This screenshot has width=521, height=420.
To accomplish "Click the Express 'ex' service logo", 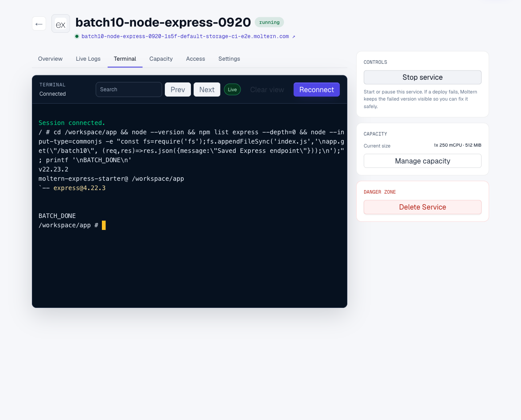I will [x=60, y=23].
